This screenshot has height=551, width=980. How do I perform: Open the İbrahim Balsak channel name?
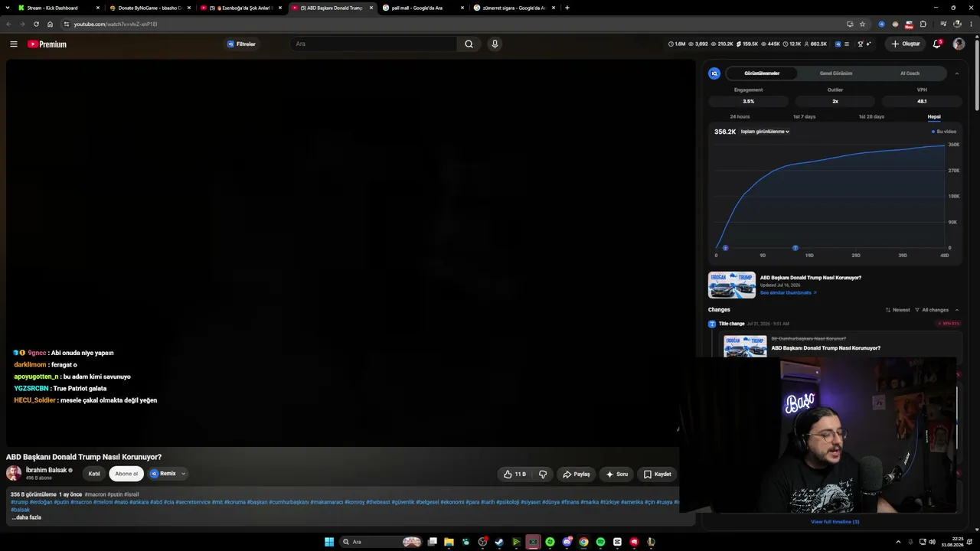click(x=46, y=470)
